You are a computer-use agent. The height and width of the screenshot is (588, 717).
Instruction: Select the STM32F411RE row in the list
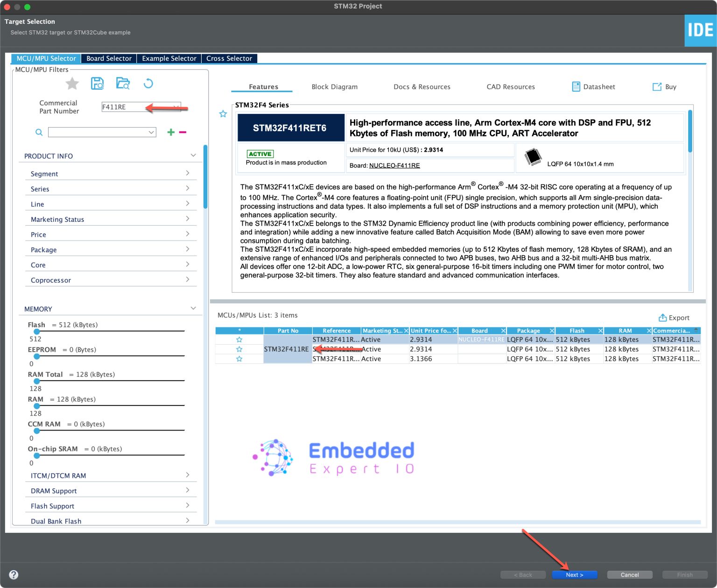point(287,349)
